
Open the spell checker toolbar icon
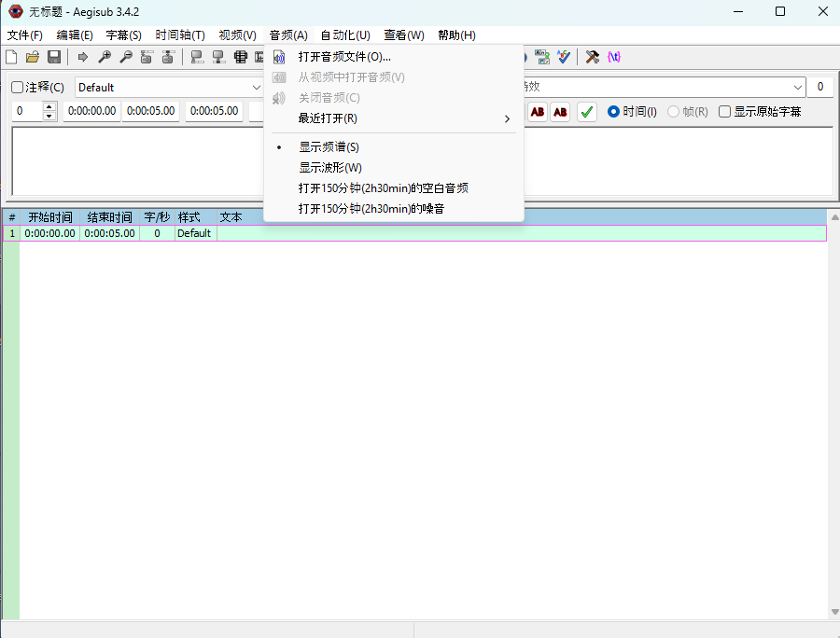(x=564, y=57)
